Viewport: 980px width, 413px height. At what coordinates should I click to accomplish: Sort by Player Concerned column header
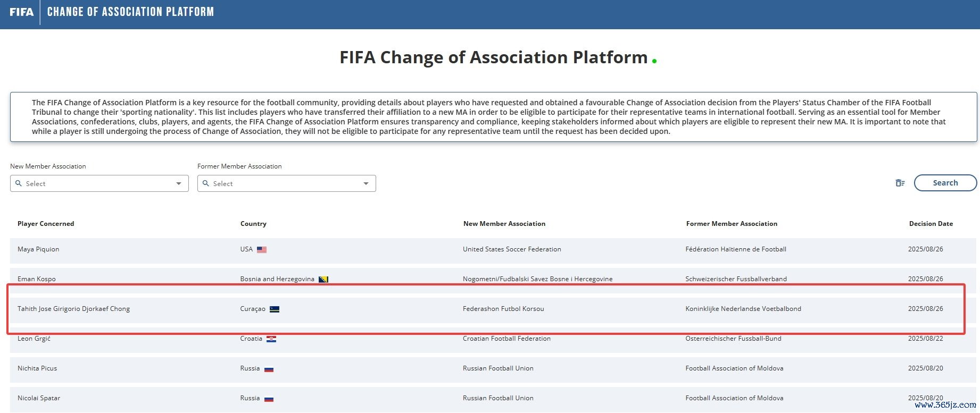coord(46,224)
